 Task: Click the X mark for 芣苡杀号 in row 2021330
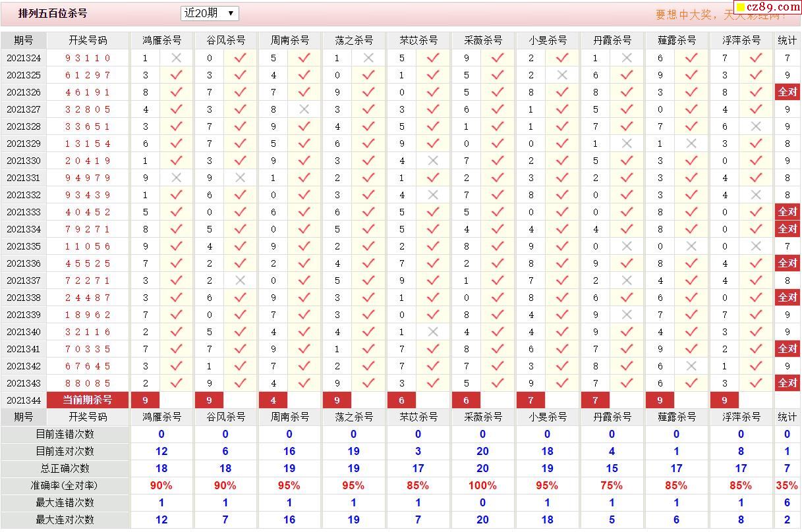tap(433, 161)
